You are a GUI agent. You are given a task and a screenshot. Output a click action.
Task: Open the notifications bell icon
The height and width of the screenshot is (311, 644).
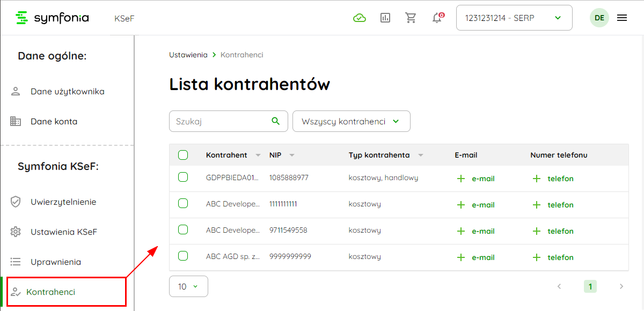(437, 18)
